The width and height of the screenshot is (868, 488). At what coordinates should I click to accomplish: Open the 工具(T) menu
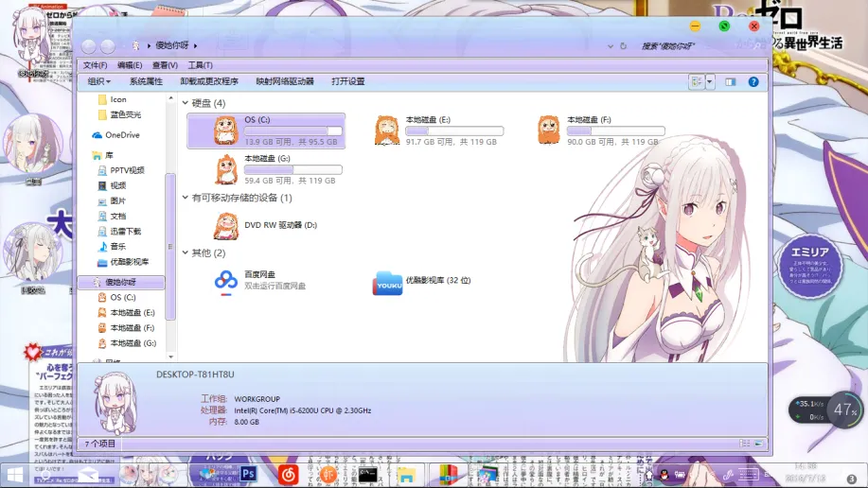(x=200, y=65)
